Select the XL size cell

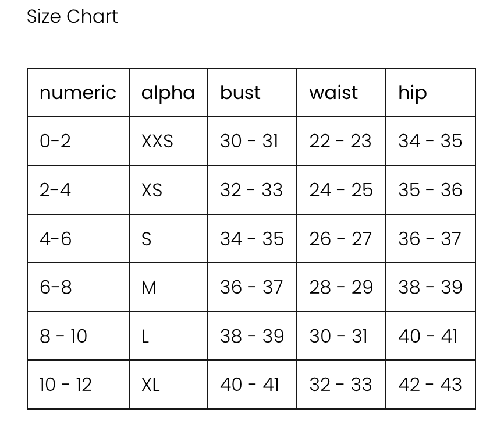point(151,385)
